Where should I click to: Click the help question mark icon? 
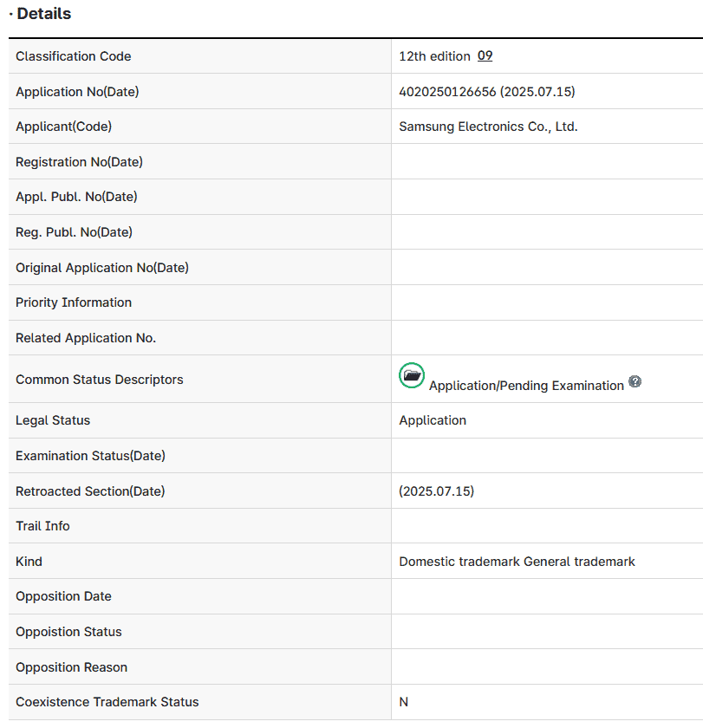pos(635,382)
